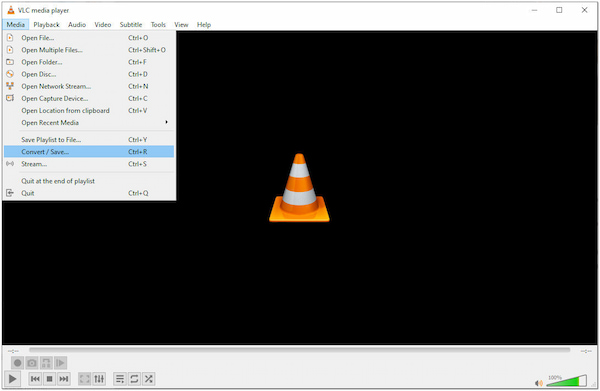Choose Open File... from Media menu
600x391 pixels.
(89, 37)
